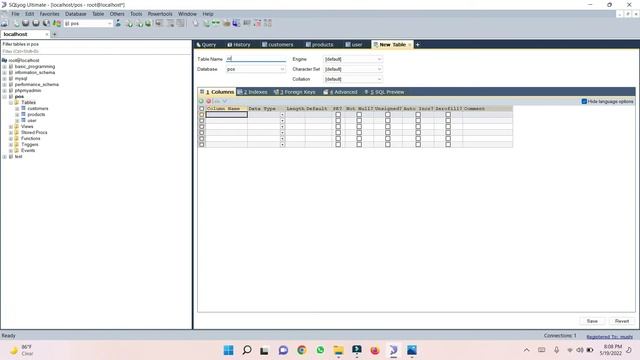Check Zerofill in the first grid row
This screenshot has width=640, height=360.
click(448, 115)
